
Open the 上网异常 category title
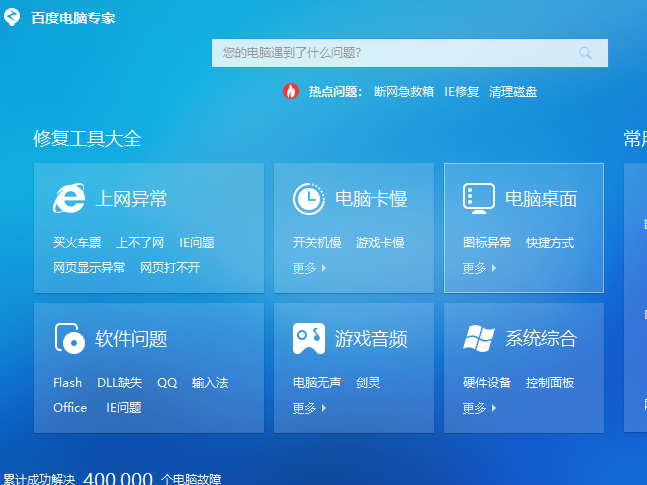(131, 199)
